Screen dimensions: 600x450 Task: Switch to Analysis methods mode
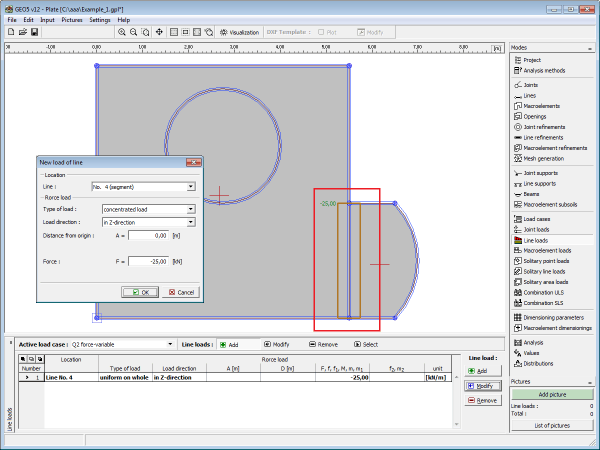[540, 70]
